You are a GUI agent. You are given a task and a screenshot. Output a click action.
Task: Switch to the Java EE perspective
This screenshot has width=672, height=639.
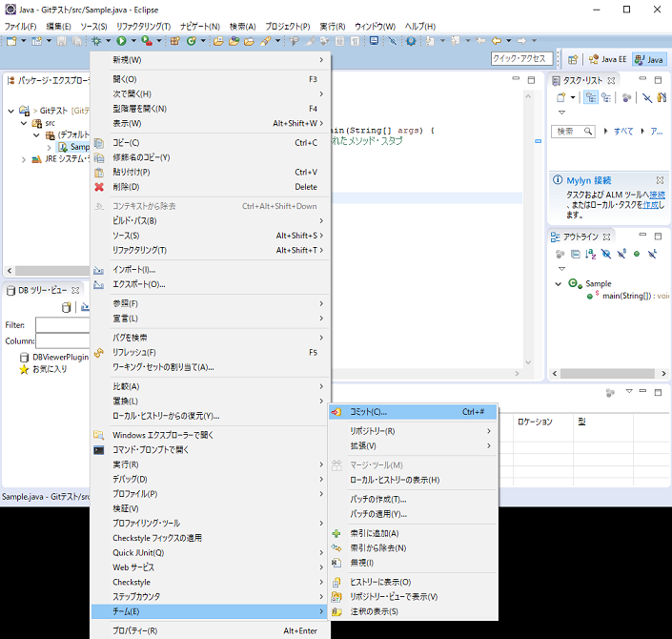tap(605, 59)
